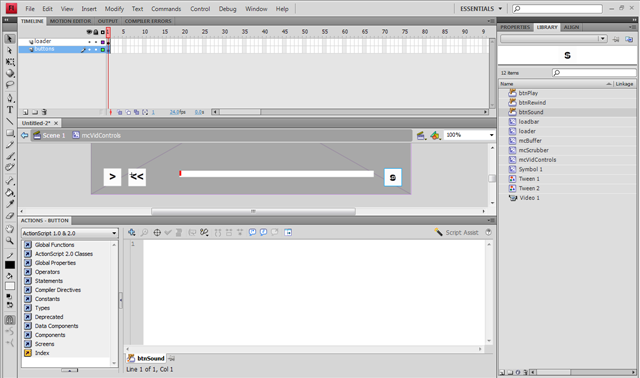Select the Eyedropper tool

click(x=10, y=204)
